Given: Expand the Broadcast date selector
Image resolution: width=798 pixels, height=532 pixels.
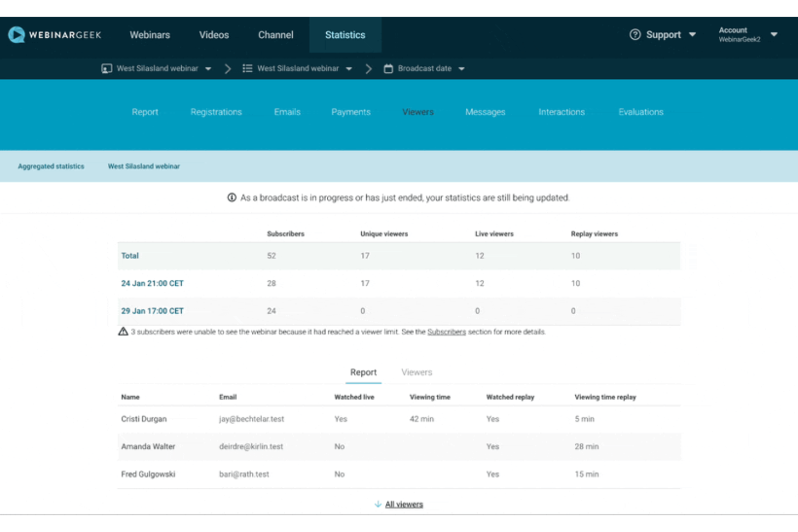Looking at the screenshot, I should click(461, 68).
